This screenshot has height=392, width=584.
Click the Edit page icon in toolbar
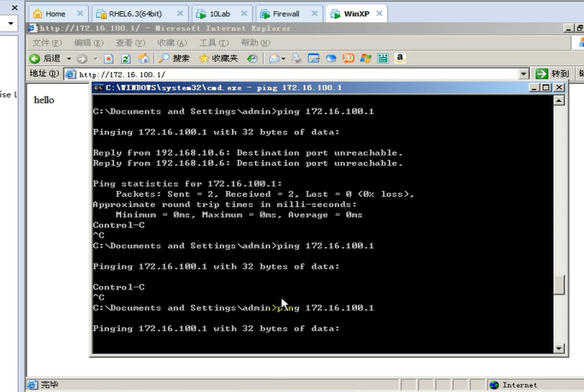pyautogui.click(x=313, y=58)
